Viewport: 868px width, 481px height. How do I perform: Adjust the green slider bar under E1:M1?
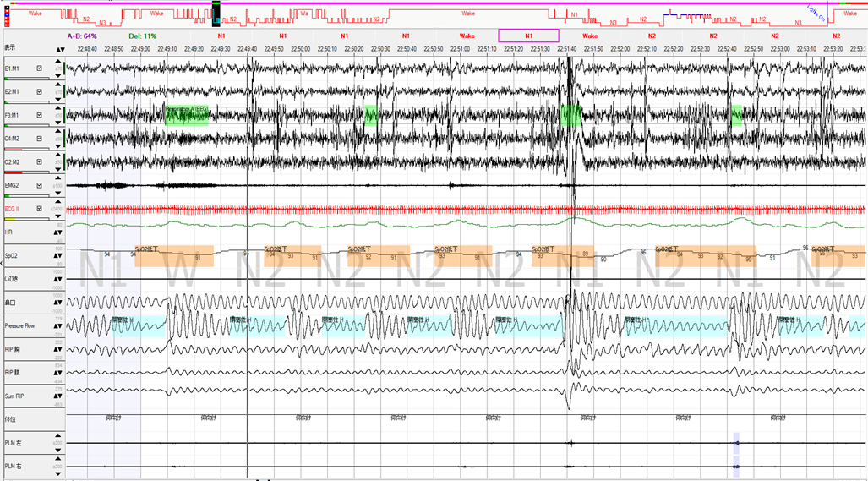click(x=26, y=79)
